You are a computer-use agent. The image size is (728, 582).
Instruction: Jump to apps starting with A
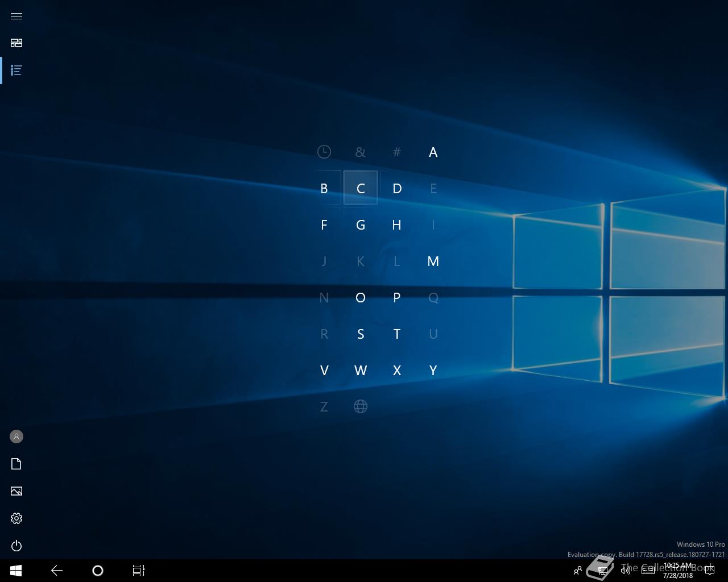pos(433,152)
